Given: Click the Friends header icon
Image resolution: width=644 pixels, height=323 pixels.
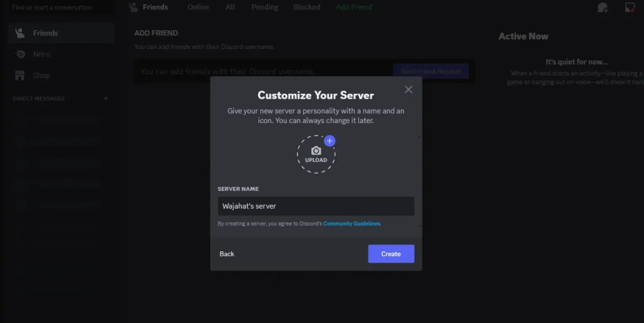Looking at the screenshot, I should (x=133, y=7).
